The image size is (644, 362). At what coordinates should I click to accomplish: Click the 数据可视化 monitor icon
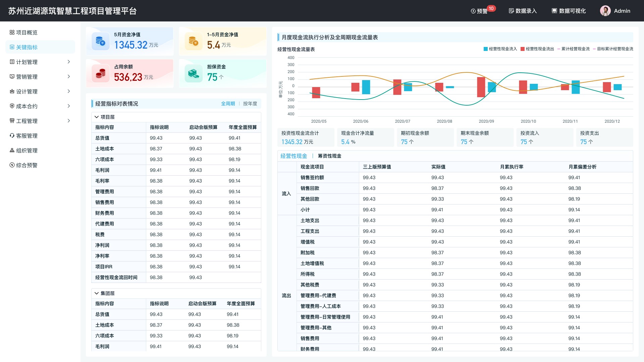click(554, 11)
